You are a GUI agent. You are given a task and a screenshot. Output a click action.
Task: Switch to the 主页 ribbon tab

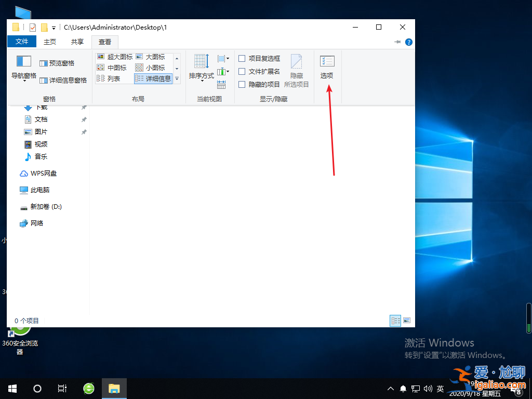tap(49, 42)
